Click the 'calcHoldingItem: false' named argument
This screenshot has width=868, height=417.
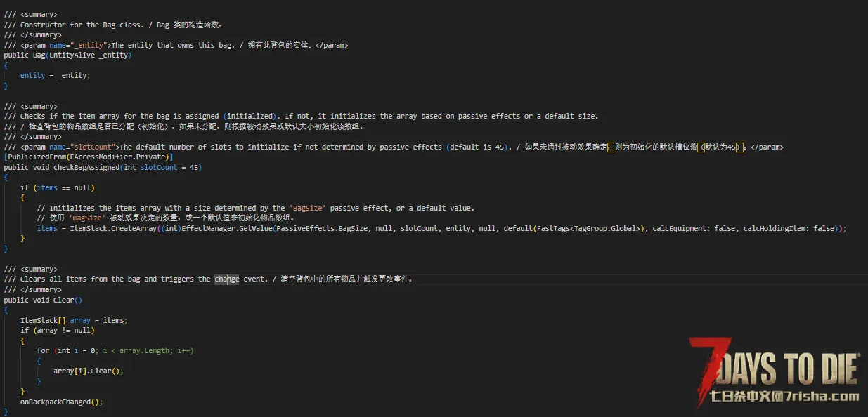click(x=789, y=228)
